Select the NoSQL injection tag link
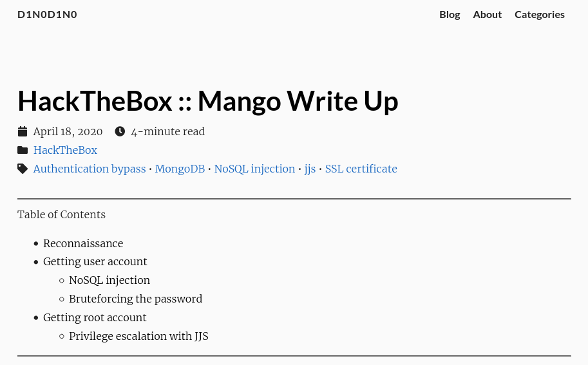Viewport: 588px width, 365px height. pyautogui.click(x=254, y=169)
